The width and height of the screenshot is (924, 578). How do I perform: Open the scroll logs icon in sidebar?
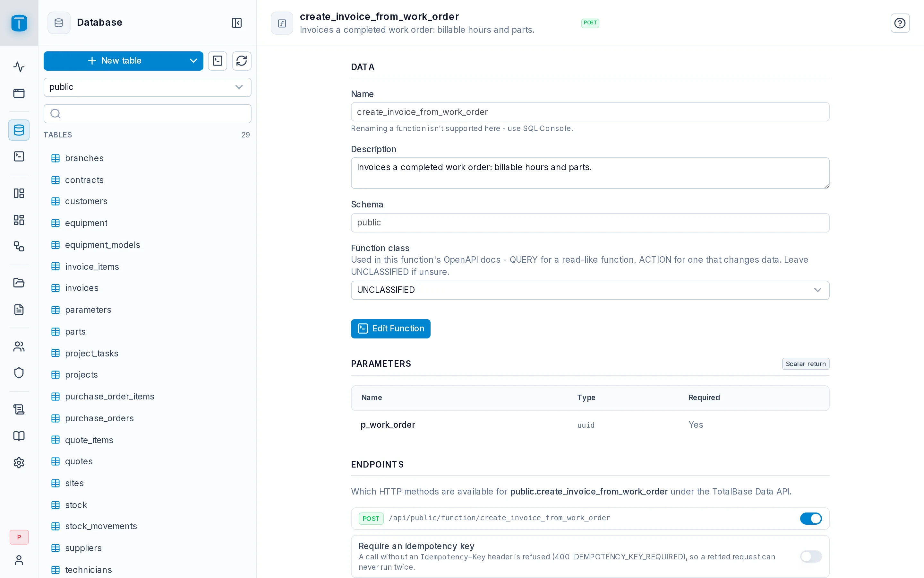coord(19,409)
